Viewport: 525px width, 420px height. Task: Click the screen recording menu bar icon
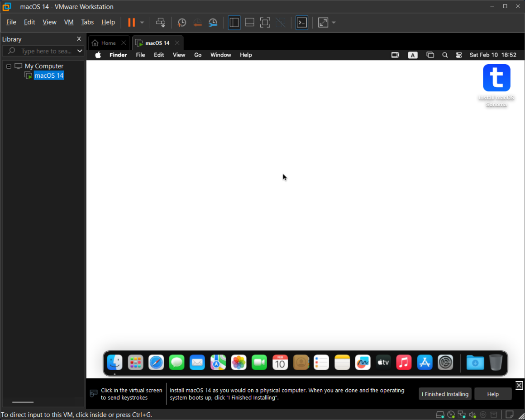pos(396,55)
